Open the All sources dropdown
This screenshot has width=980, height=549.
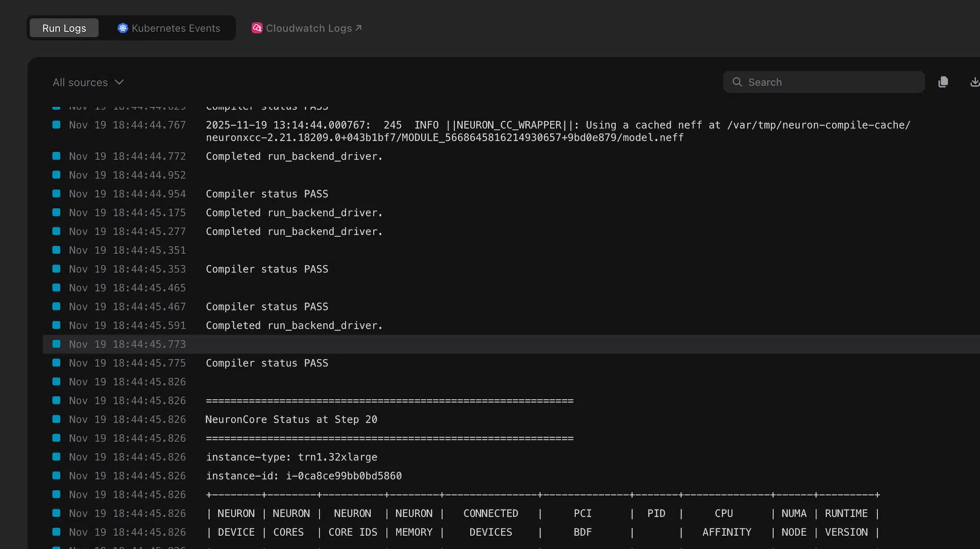tap(88, 82)
